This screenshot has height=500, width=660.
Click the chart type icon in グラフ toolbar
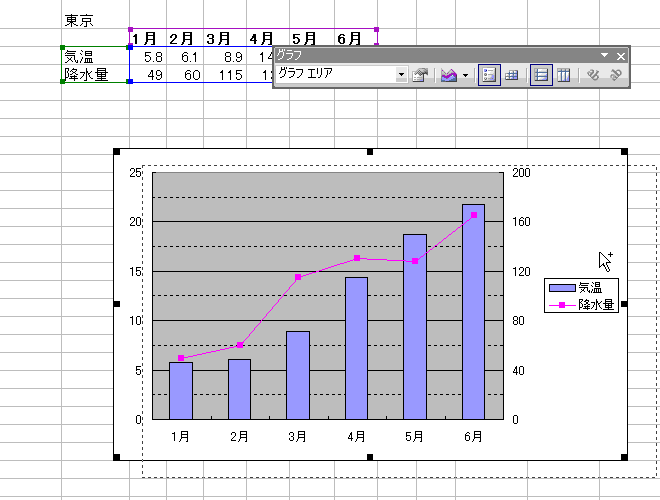[x=449, y=75]
